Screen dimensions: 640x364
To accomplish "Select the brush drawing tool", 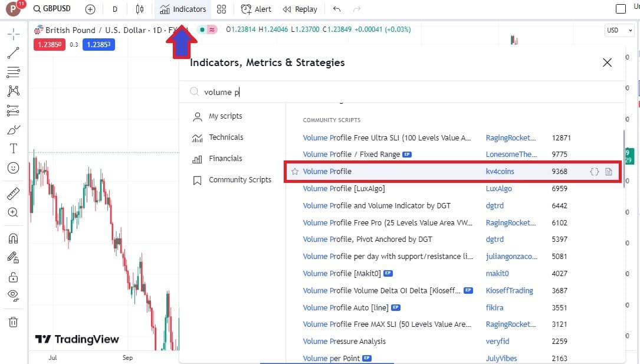I will pyautogui.click(x=13, y=130).
